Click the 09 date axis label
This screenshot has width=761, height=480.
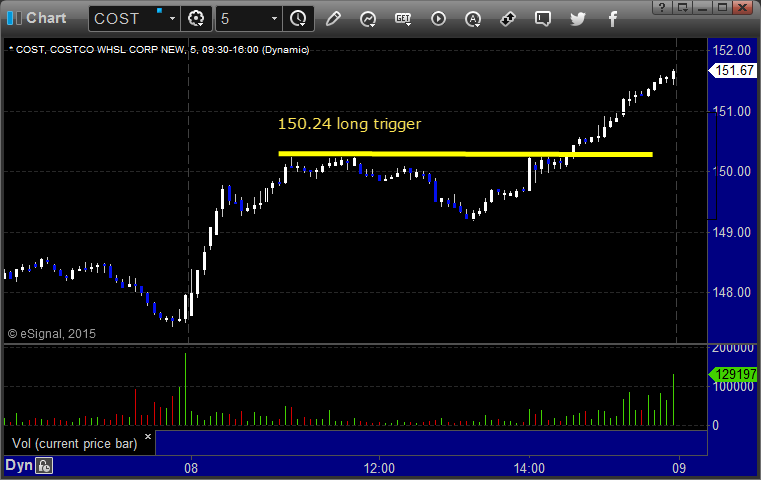click(679, 468)
